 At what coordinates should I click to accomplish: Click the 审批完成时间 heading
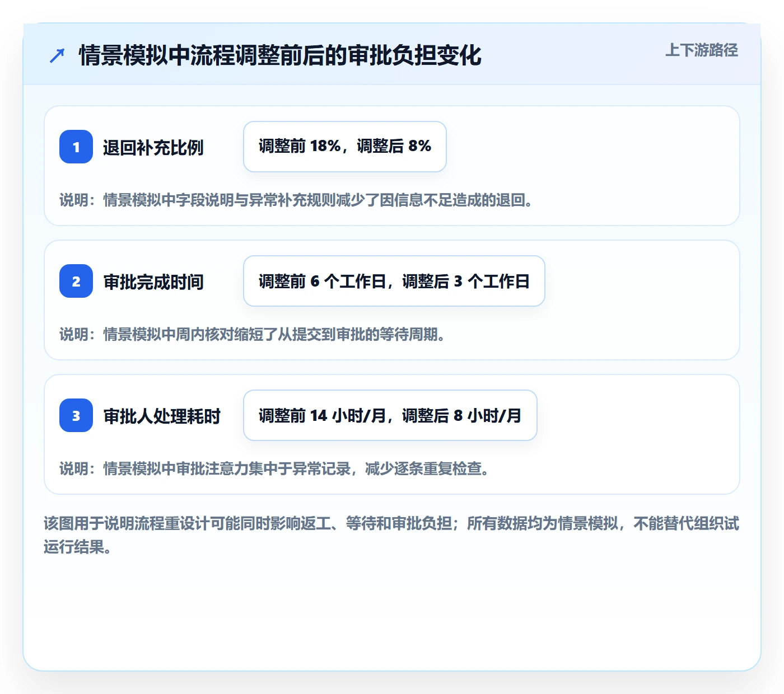153,282
